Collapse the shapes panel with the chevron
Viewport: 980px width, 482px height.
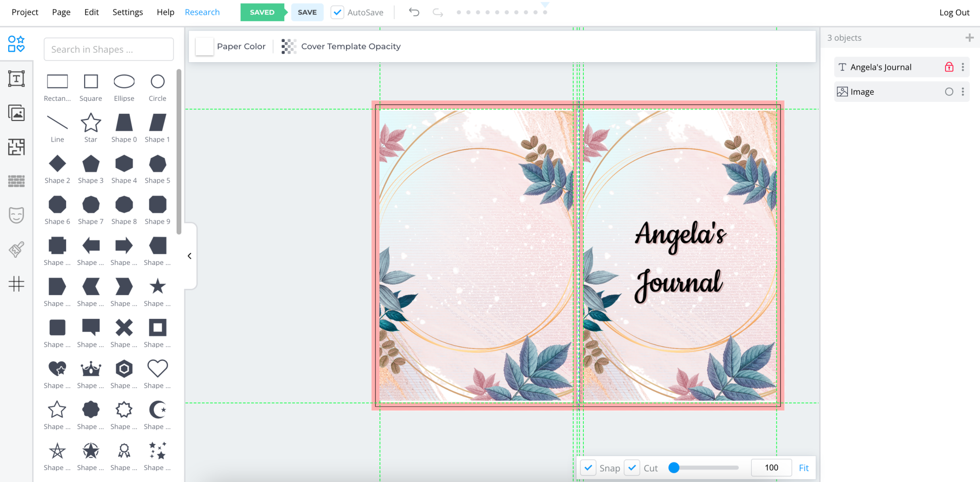(189, 256)
